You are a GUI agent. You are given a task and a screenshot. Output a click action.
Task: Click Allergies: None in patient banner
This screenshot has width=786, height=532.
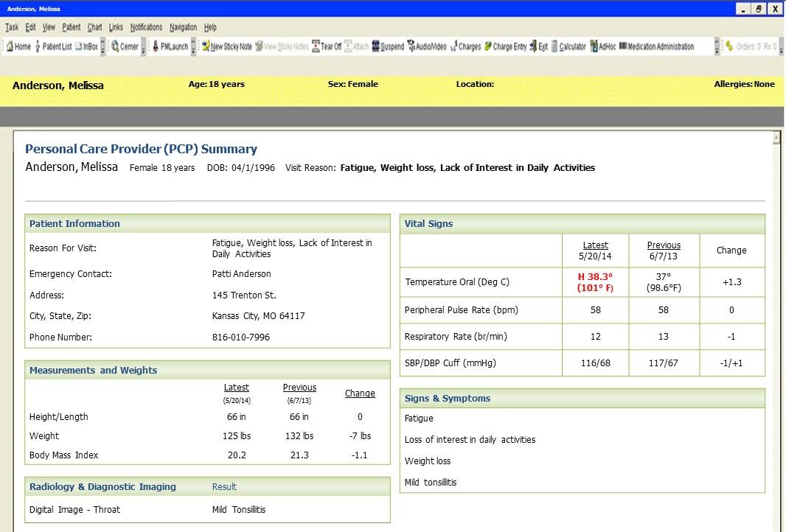[x=745, y=84]
